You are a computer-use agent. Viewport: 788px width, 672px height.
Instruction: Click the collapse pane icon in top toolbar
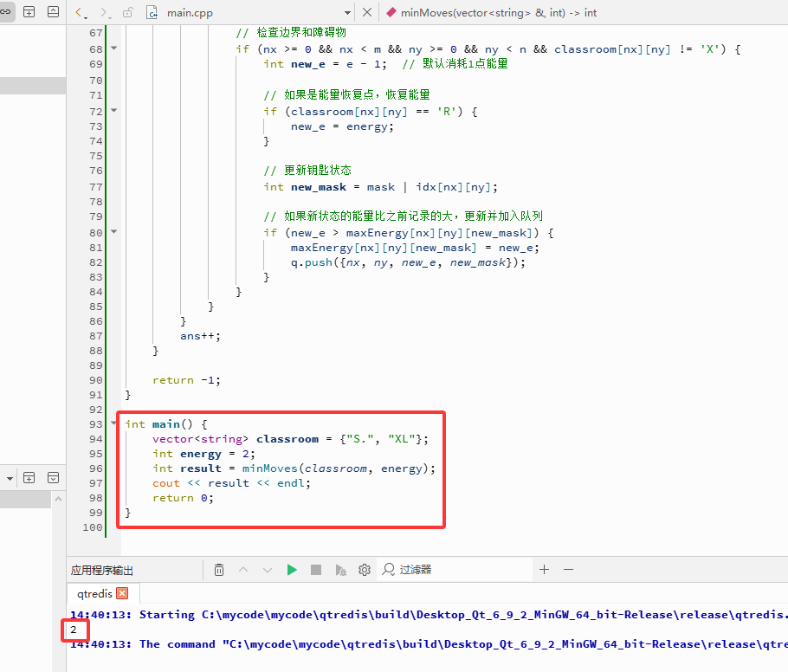point(54,12)
